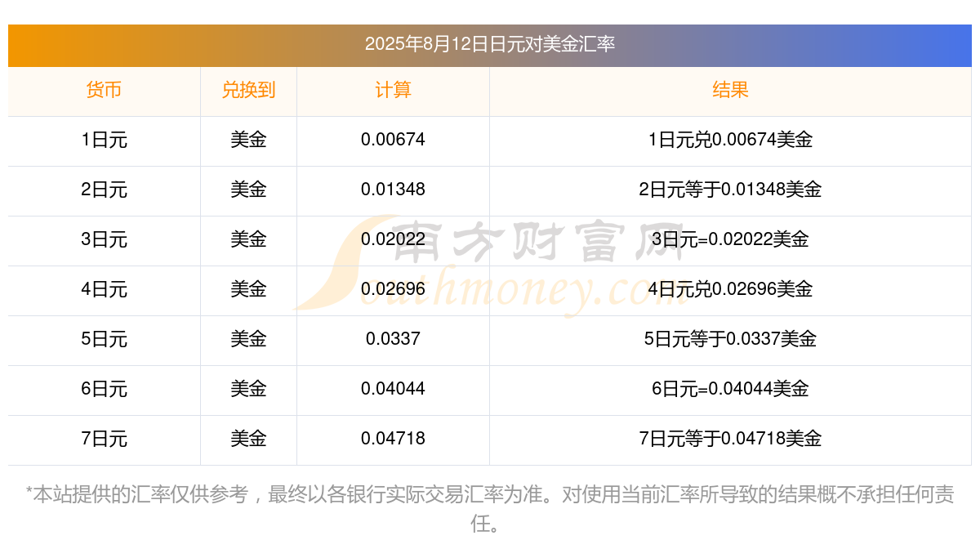Screen dimensions: 980x549
Task: Click the title '2025年8月12日日元对美金汇率'
Action: (490, 44)
